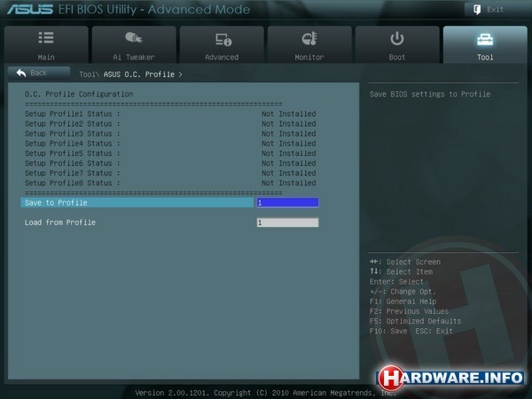
Task: Click the 'F10: Save ESC: Exit' hint
Action: point(411,331)
